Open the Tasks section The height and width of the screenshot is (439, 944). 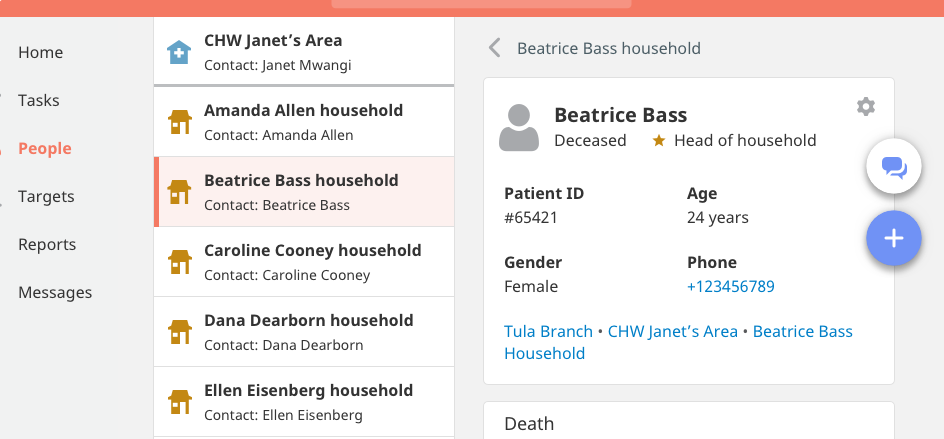39,101
